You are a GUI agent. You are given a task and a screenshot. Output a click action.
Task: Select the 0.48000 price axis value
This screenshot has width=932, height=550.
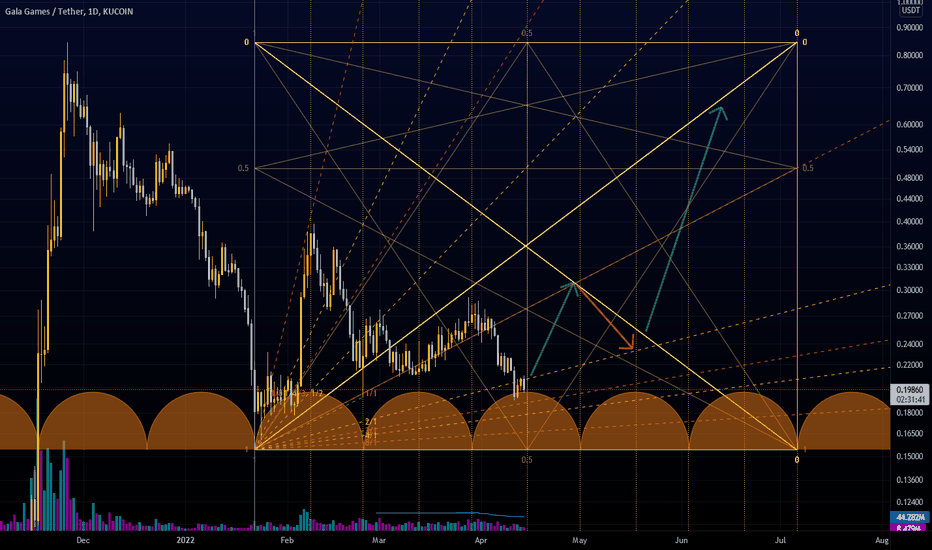[x=909, y=178]
